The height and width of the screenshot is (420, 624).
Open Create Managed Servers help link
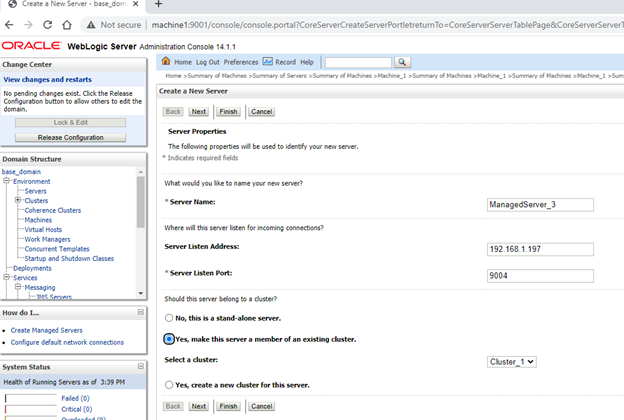pyautogui.click(x=47, y=330)
